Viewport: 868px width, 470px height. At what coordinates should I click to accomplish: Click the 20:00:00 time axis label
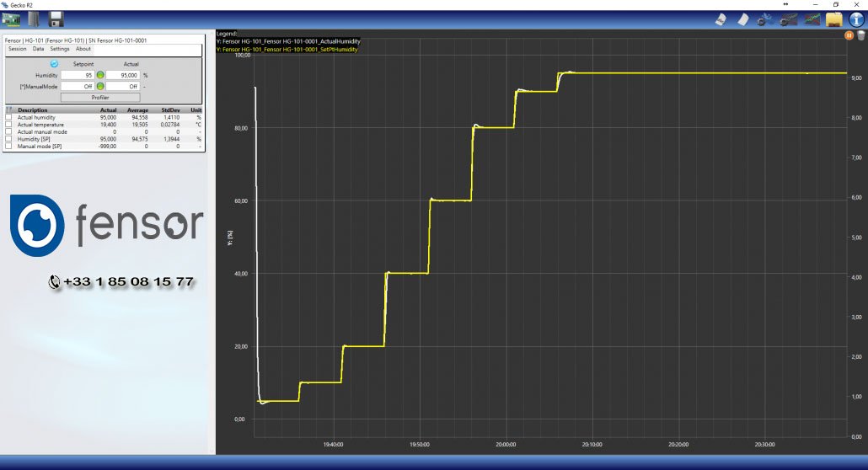coord(506,445)
